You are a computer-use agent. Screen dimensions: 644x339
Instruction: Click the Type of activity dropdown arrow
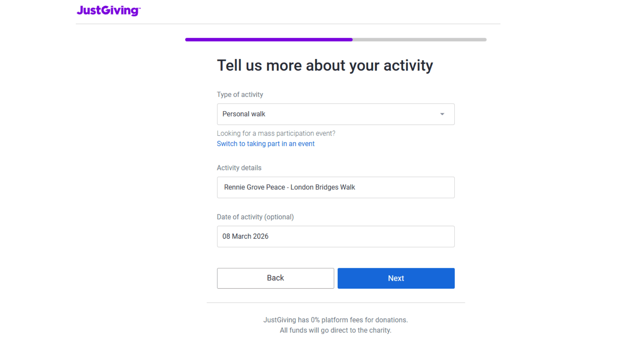[442, 114]
